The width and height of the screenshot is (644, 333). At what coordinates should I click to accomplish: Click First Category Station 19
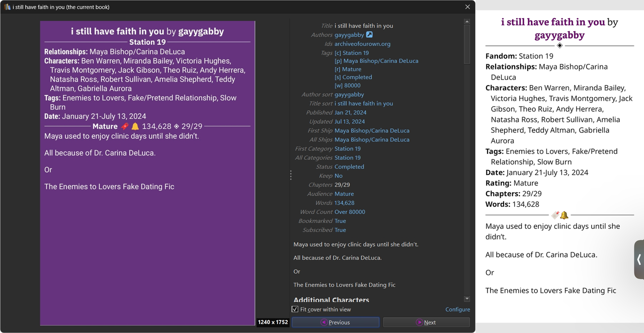click(348, 149)
